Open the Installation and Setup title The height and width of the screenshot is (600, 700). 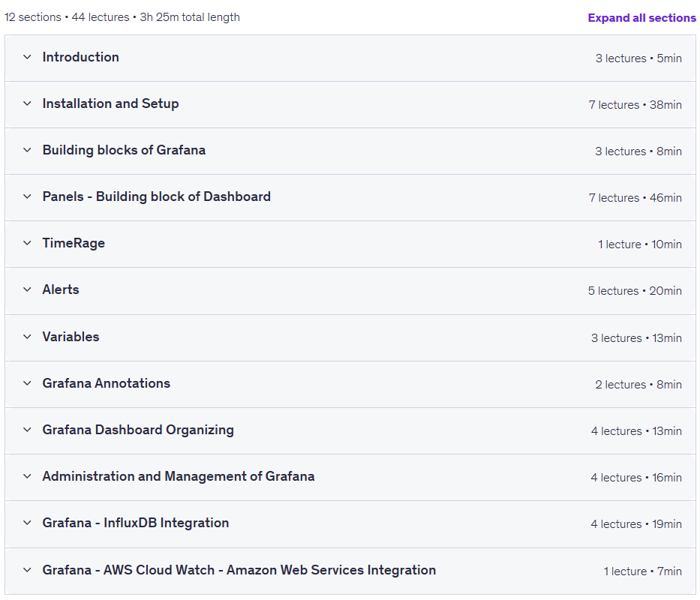[x=111, y=103]
